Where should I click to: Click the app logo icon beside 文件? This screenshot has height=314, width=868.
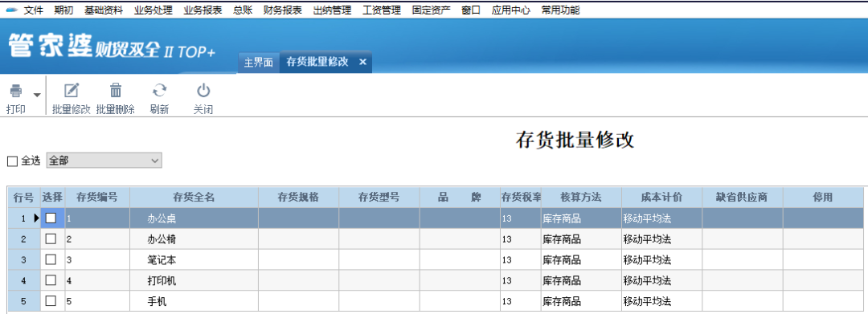click(x=11, y=10)
